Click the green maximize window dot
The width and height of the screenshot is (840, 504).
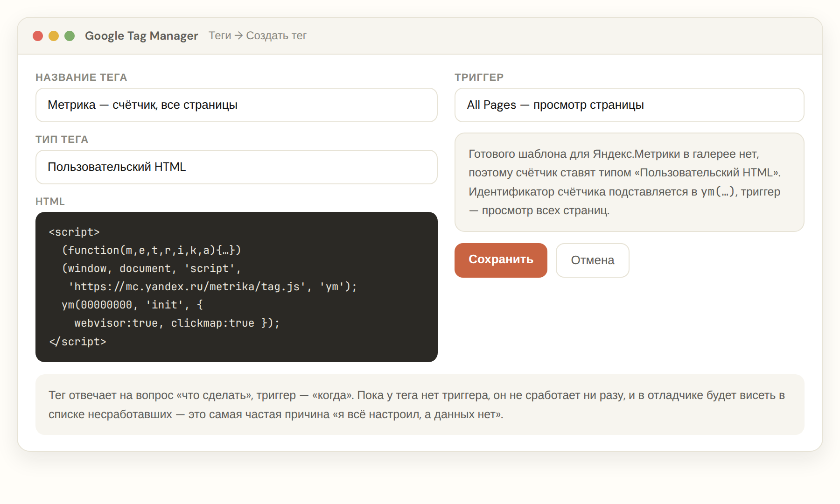[x=70, y=36]
